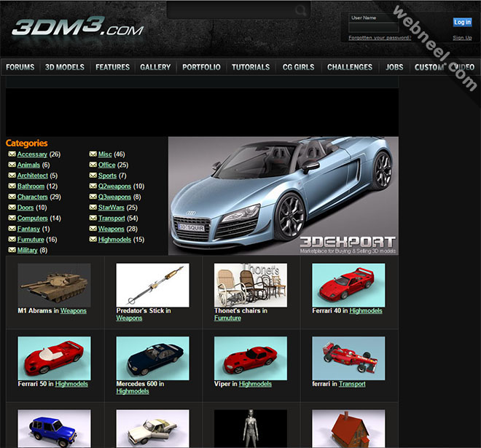Open the red Formula ferrari thumbnail
Viewport: 481px width, 448px height.
pyautogui.click(x=348, y=358)
